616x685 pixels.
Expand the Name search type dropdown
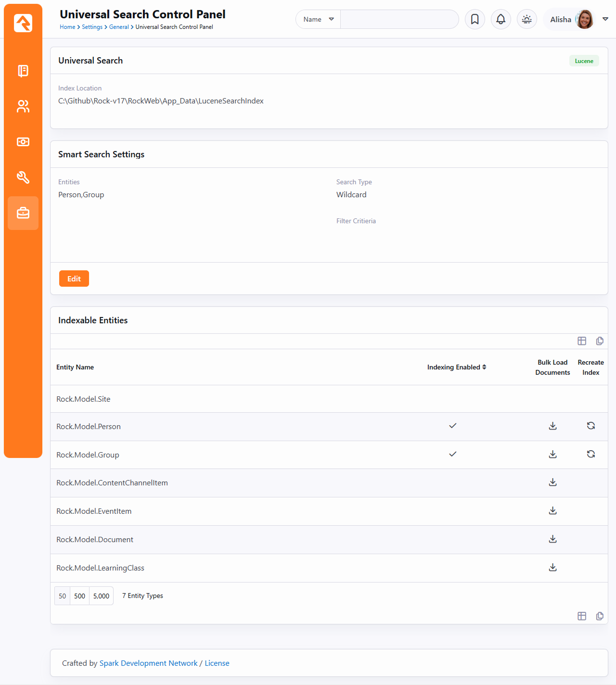point(318,19)
